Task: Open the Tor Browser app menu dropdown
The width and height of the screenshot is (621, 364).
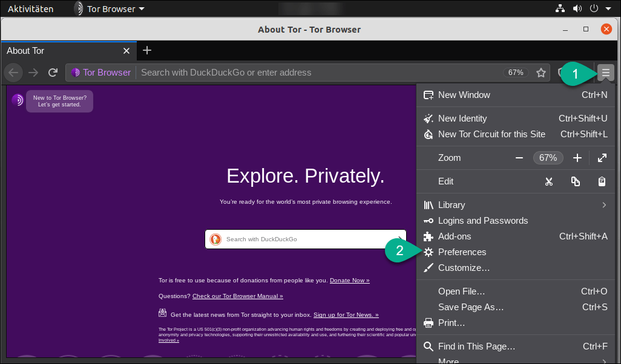Action: 110,8
